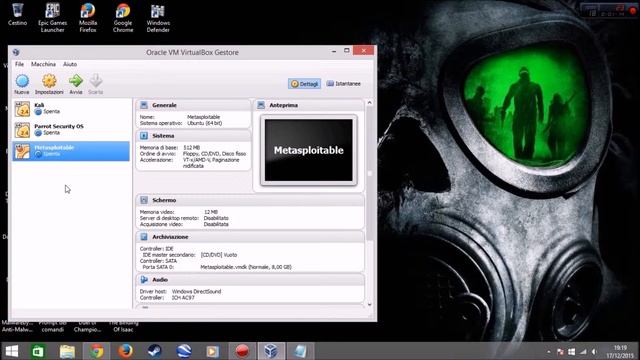This screenshot has width=640, height=360.
Task: Click the taskbar clock showing 19:19
Action: click(620, 351)
